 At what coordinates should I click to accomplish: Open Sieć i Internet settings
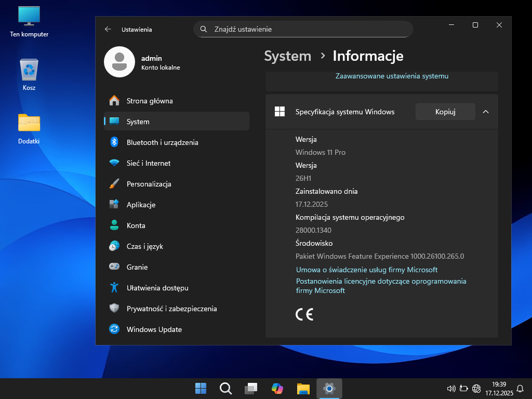pos(148,163)
